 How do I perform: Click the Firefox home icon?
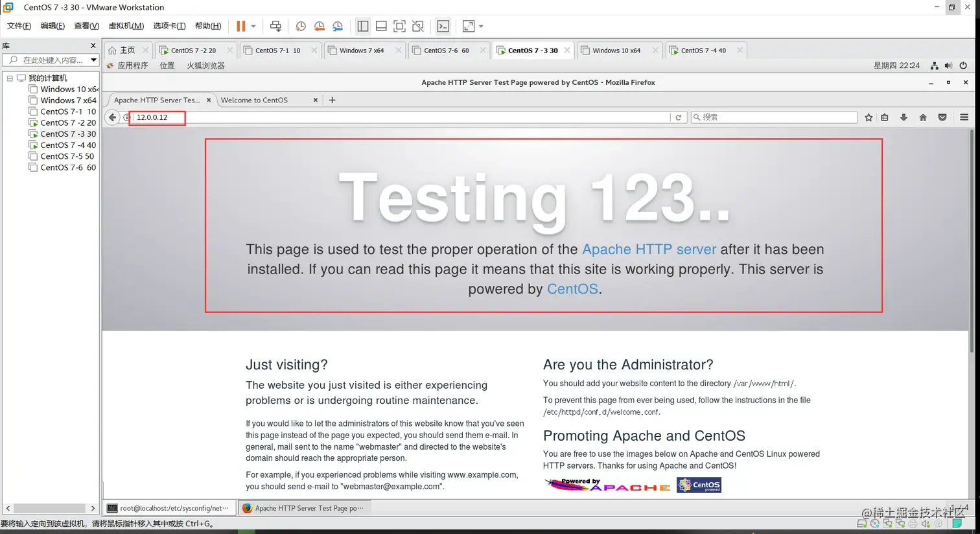click(923, 117)
